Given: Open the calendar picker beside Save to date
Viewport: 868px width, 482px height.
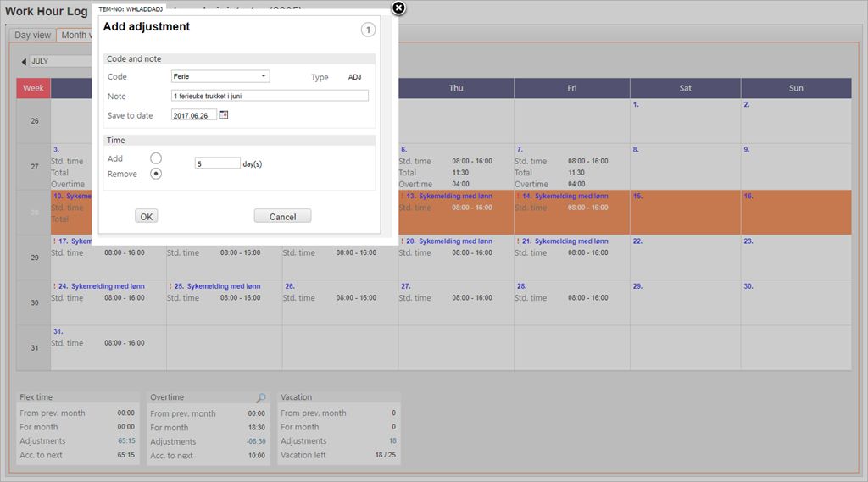Looking at the screenshot, I should 224,115.
